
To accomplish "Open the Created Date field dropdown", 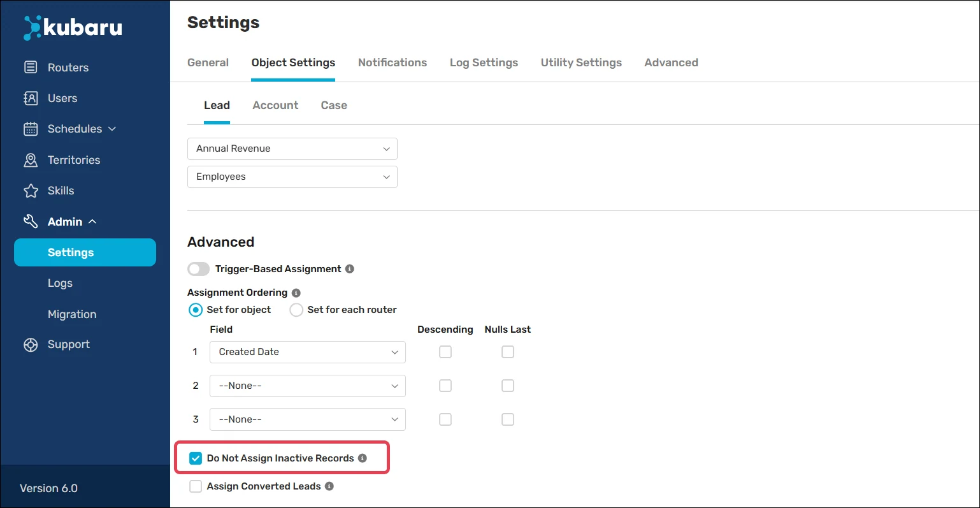I will point(308,352).
